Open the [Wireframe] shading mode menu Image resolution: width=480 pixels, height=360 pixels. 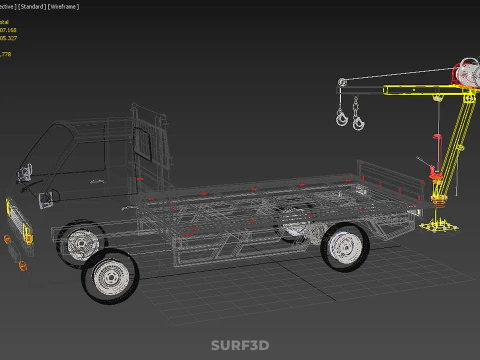click(x=63, y=7)
